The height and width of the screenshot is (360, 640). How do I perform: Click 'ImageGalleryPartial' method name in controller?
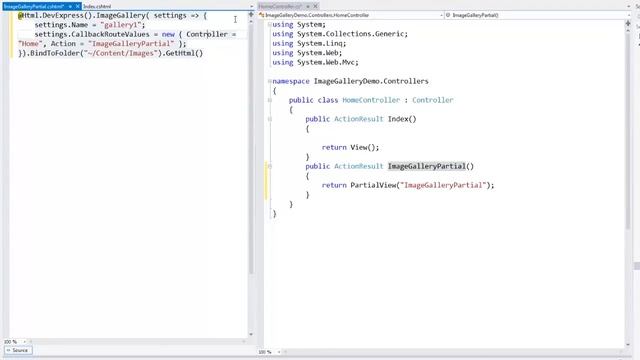(427, 166)
